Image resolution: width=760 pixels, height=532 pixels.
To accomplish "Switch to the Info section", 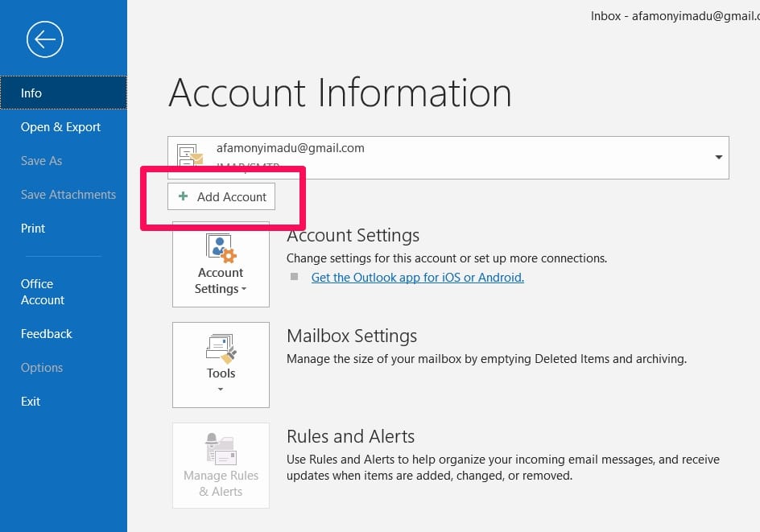I will tap(31, 93).
